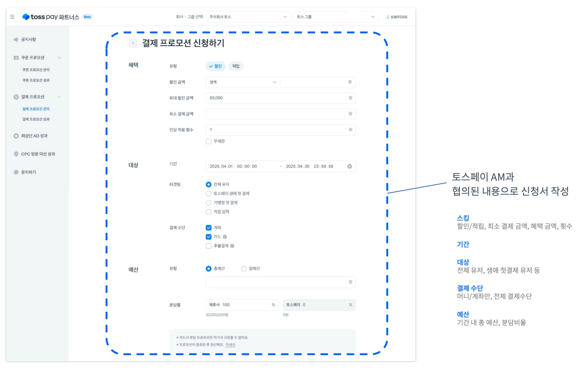The image size is (588, 374).
Task: Collapse the 쿠폰 프로모션 sidebar section
Action: (59, 58)
